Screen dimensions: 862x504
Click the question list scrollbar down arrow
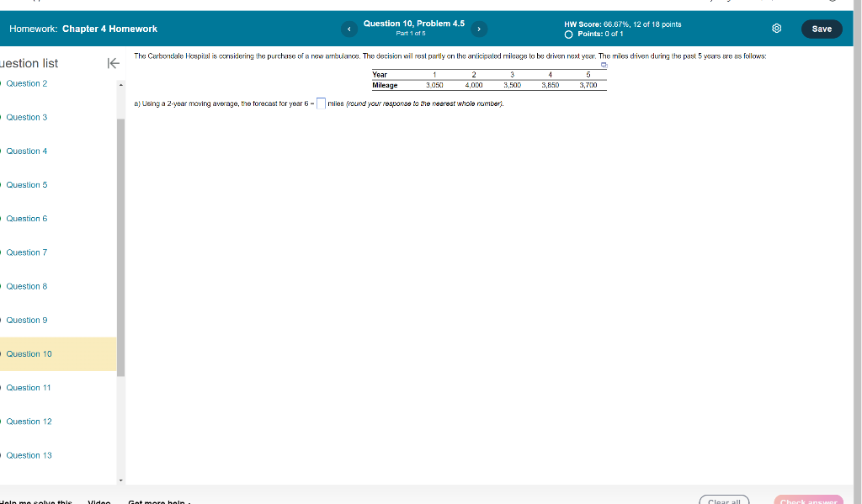point(121,480)
